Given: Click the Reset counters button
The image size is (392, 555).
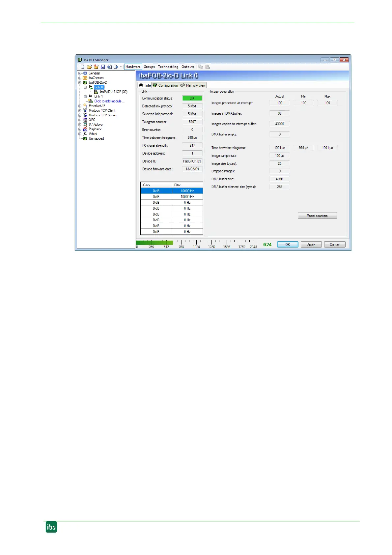Looking at the screenshot, I should 317,216.
